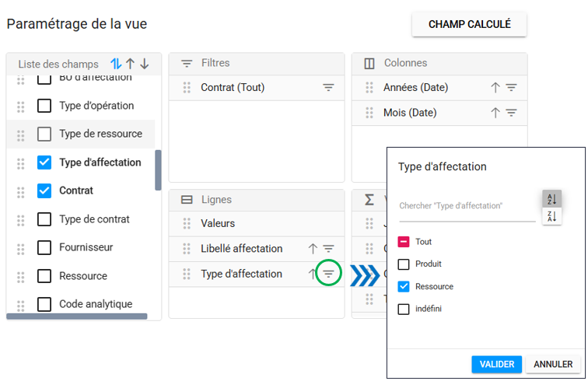Sort A to Z in Type d'affectation popup
The height and width of the screenshot is (381, 588).
(551, 199)
